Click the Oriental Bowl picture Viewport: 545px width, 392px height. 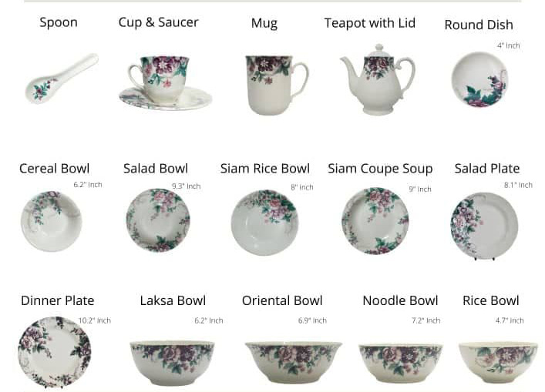294,363
